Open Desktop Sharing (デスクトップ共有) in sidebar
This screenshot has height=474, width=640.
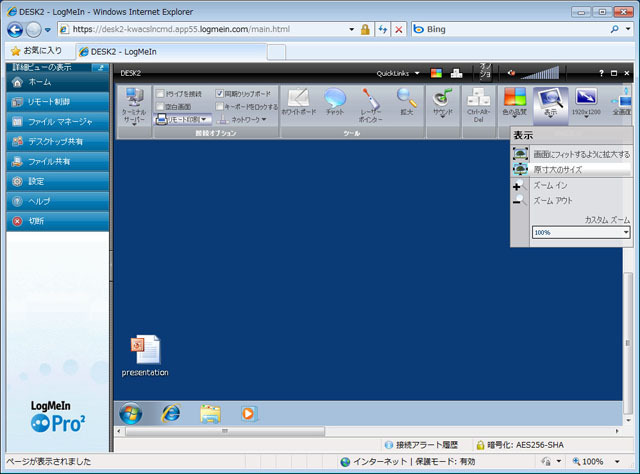point(58,142)
